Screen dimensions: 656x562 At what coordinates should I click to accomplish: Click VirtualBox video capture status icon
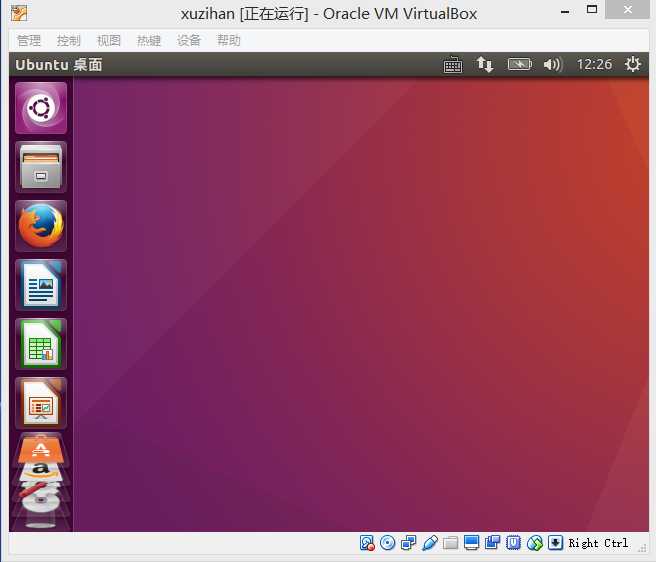(492, 543)
